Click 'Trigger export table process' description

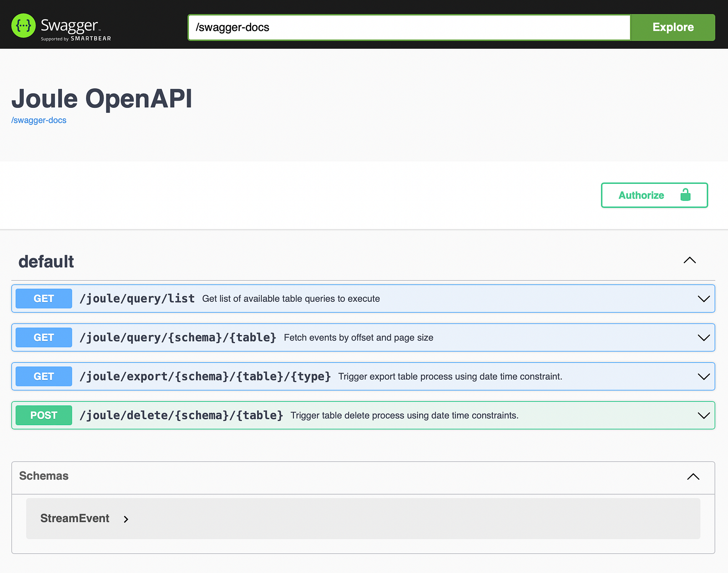450,376
